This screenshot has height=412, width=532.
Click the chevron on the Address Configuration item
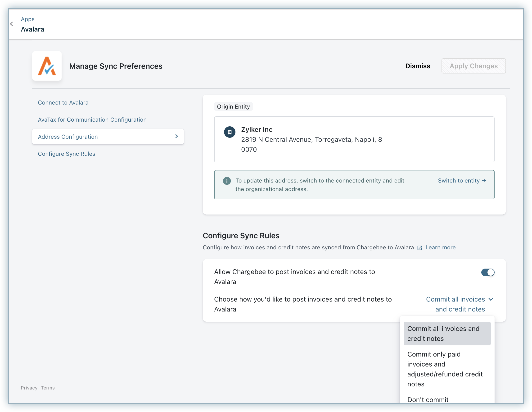[177, 137]
